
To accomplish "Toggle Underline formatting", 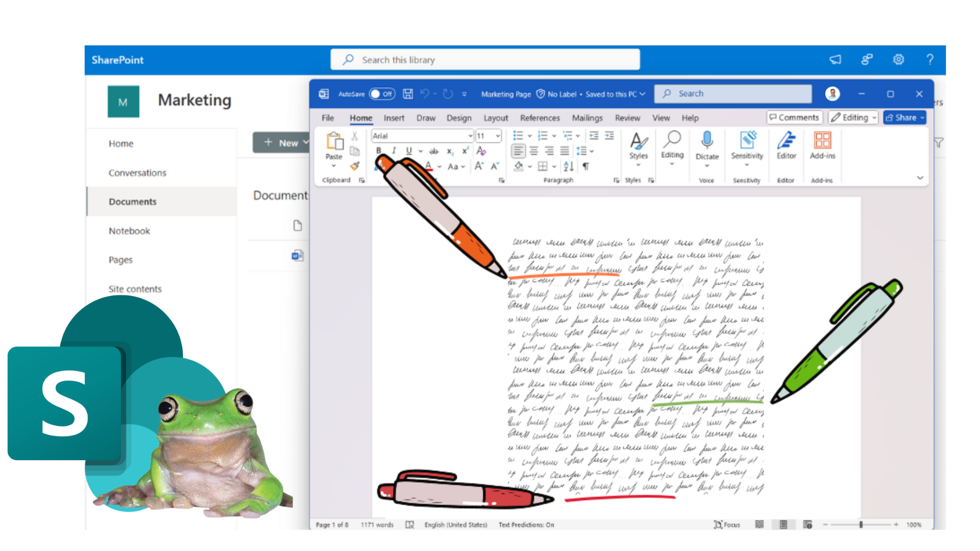I will click(x=409, y=151).
